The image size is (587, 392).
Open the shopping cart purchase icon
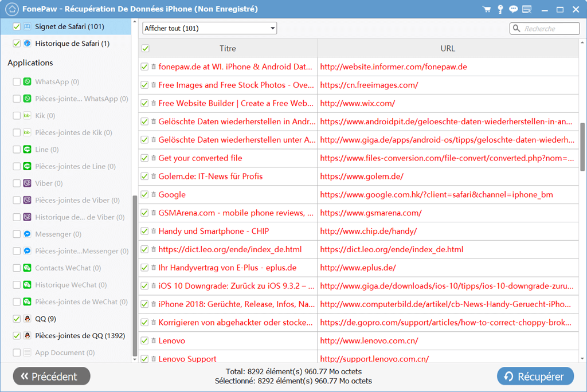coord(487,9)
